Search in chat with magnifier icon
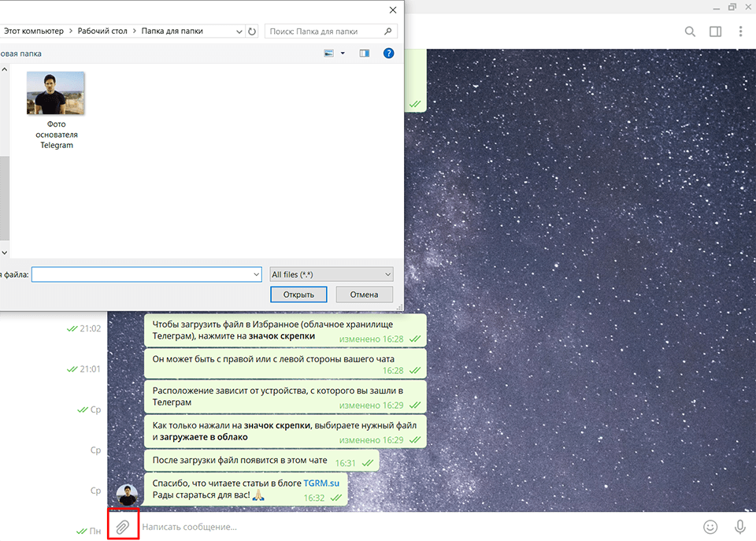Image resolution: width=756 pixels, height=541 pixels. 690,31
